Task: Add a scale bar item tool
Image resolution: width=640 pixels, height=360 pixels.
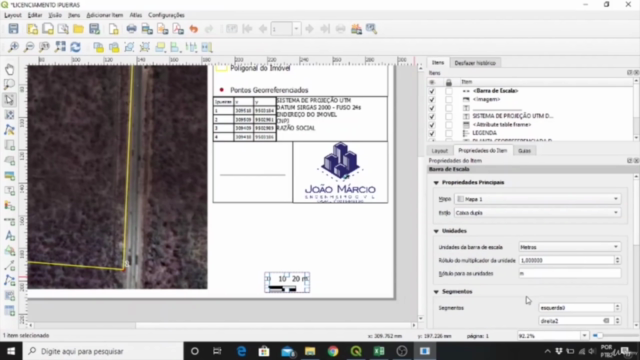Action: 9,220
